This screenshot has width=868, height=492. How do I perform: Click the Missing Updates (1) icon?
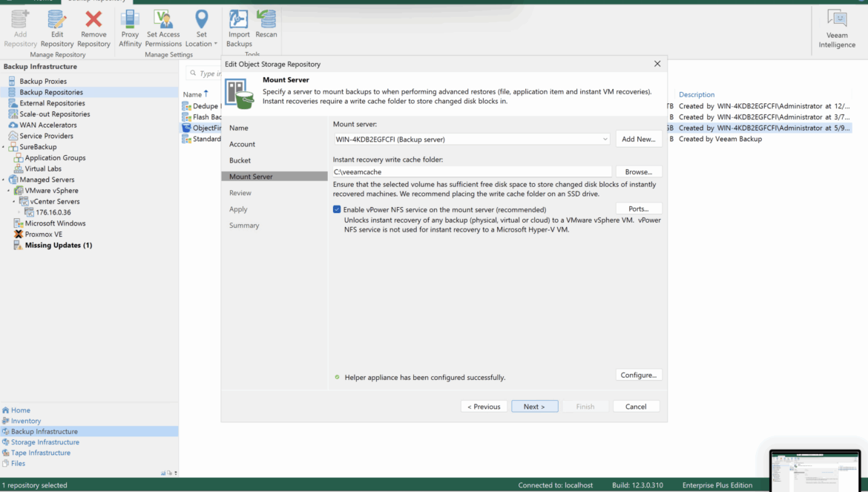(x=19, y=245)
